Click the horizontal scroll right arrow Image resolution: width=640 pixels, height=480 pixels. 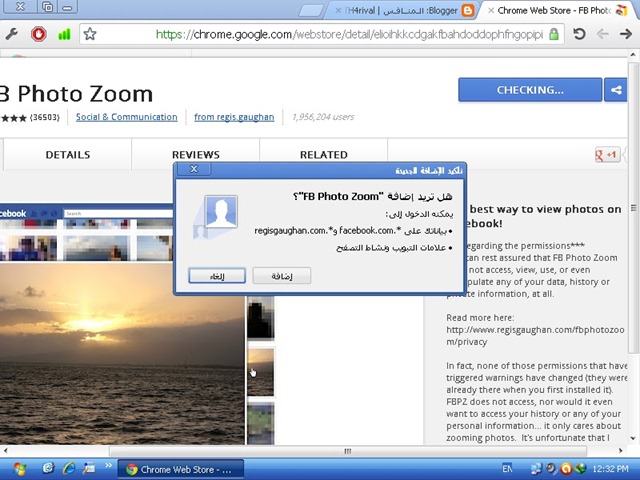pyautogui.click(x=620, y=451)
